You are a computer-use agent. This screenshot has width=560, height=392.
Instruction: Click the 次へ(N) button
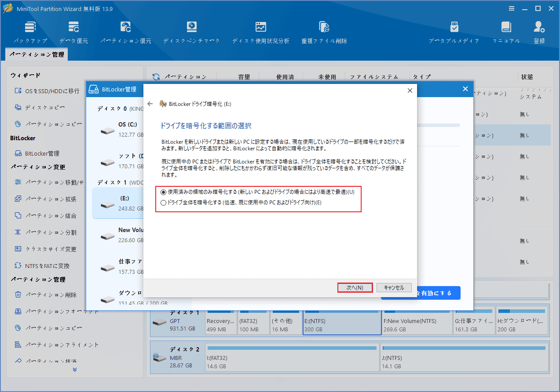(x=355, y=288)
